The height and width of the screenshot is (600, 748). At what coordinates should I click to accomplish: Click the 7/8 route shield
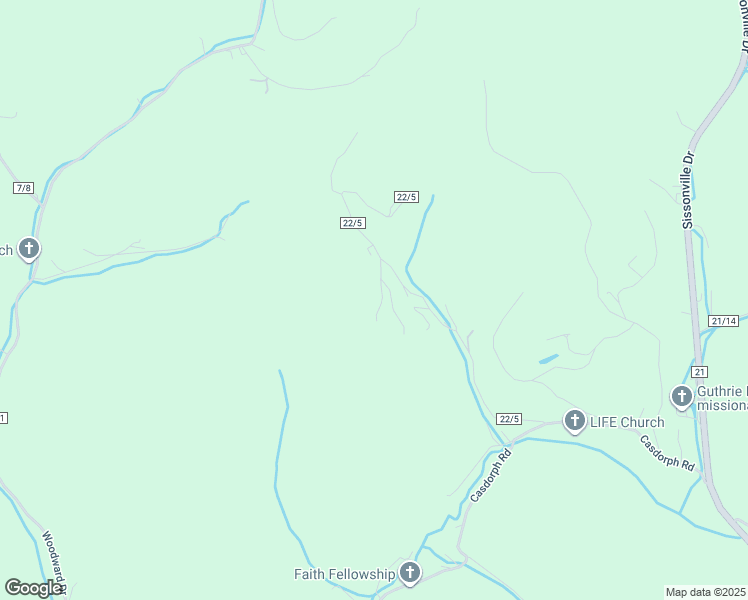tap(23, 188)
